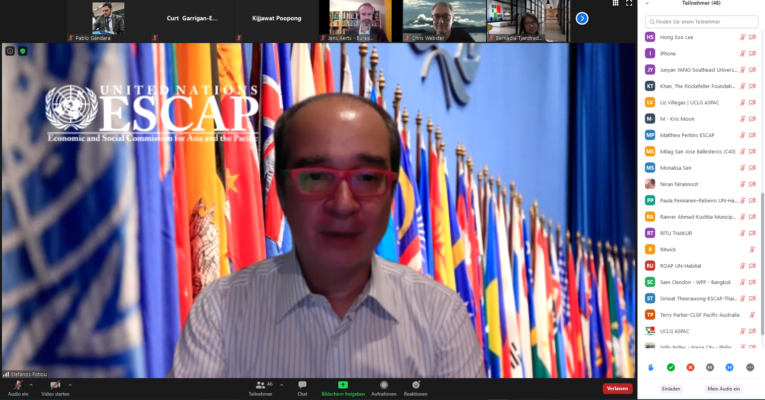Select Curt Garrigan participant tile

pyautogui.click(x=192, y=20)
